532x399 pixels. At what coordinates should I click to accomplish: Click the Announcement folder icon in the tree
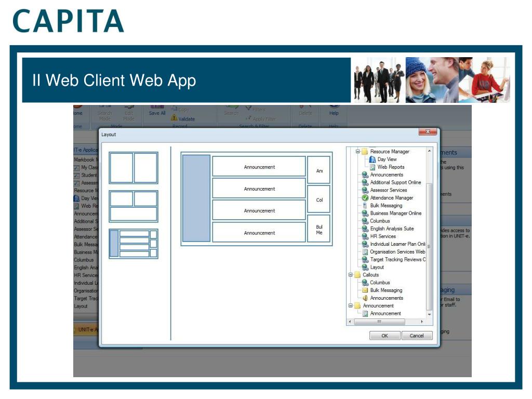(x=357, y=305)
